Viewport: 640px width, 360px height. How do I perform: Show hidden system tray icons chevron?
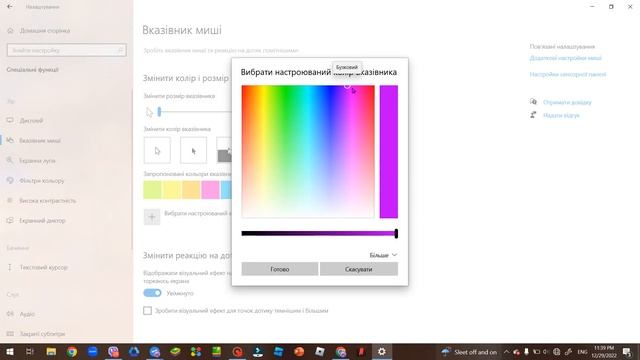[507, 351]
